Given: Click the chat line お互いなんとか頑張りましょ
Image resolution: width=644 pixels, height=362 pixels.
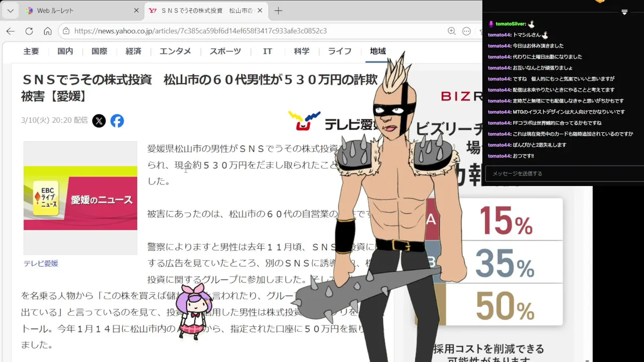Looking at the screenshot, I should coord(543,68).
